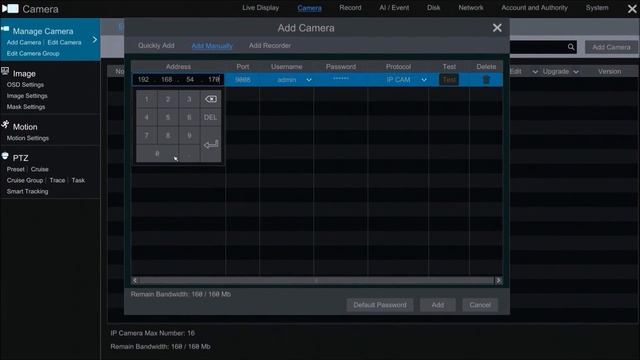Open Image Settings
The height and width of the screenshot is (360, 640).
click(x=27, y=96)
